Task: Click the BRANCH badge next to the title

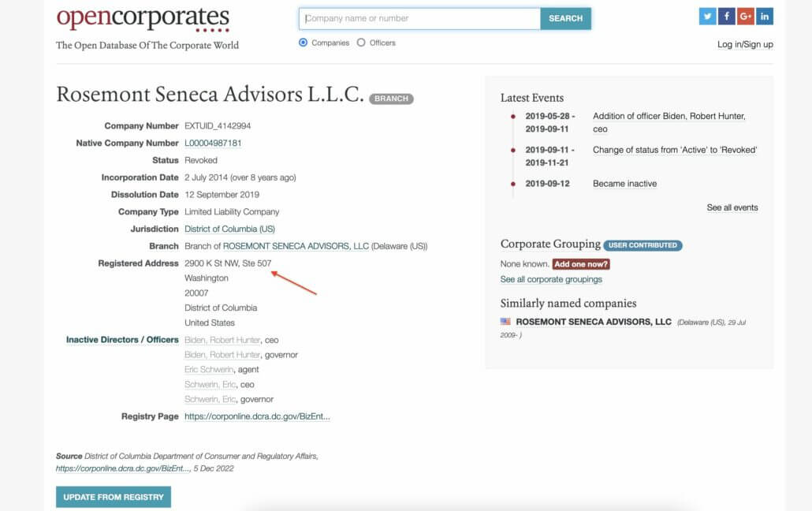Action: point(391,99)
